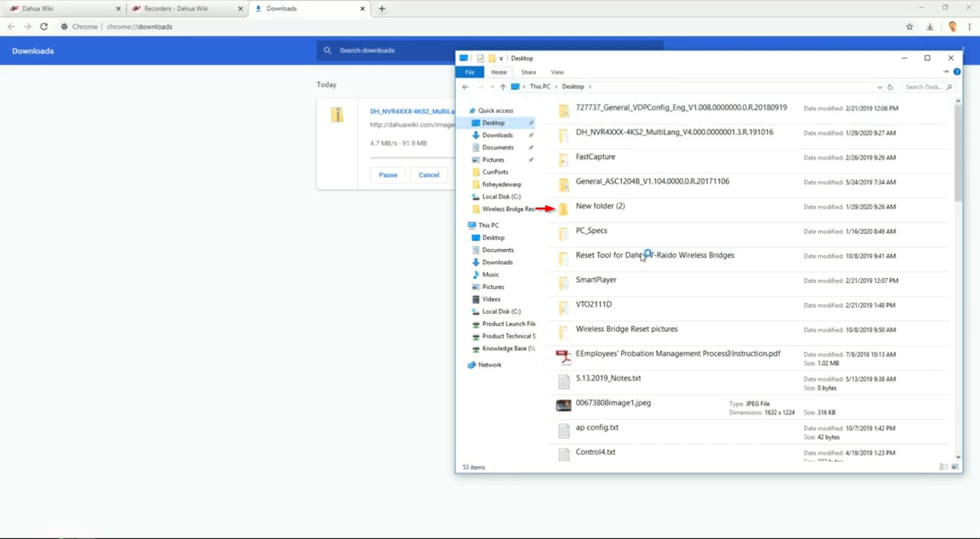The image size is (980, 539).
Task: Open Properties from the quick access toolbar
Action: point(480,58)
